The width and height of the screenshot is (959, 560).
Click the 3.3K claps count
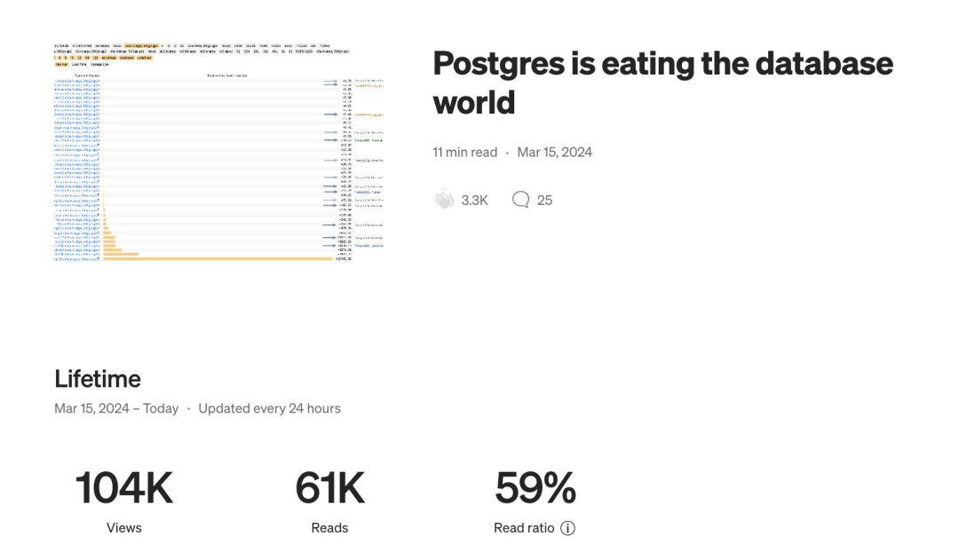[474, 201]
